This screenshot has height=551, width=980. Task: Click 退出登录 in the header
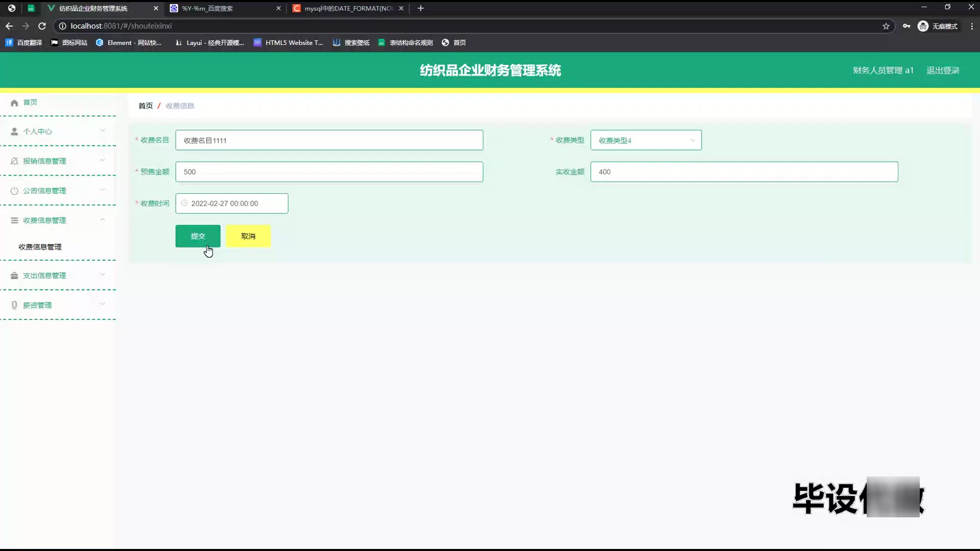943,70
